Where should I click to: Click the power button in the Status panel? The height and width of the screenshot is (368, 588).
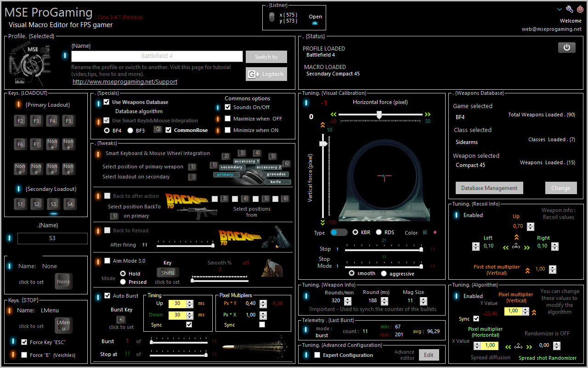[x=567, y=47]
